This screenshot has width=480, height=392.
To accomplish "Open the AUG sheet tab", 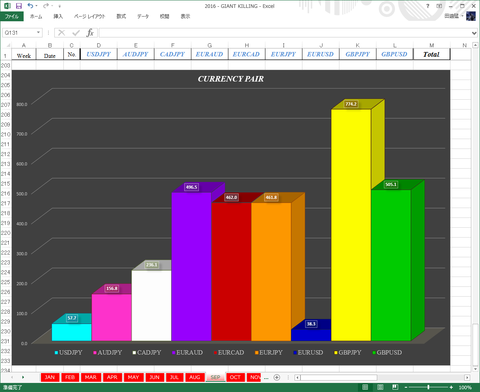I will click(x=195, y=377).
